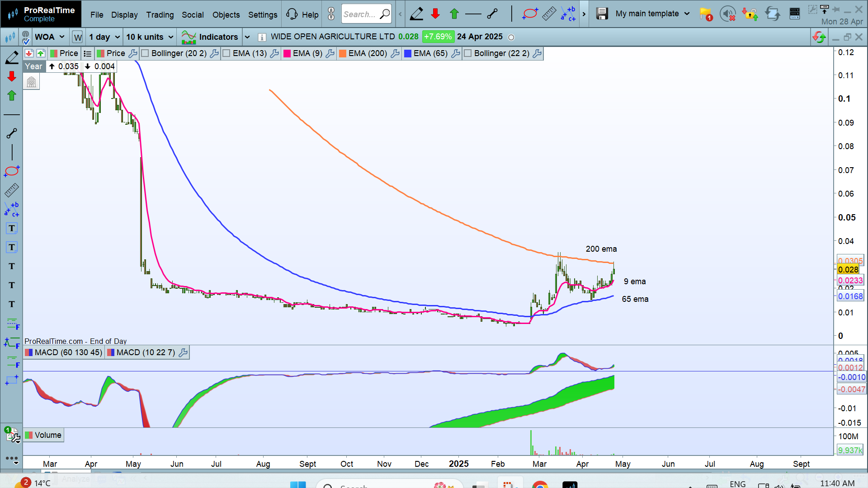Select the first boxed text T tool in sidebar
This screenshot has width=868, height=488.
(x=12, y=228)
